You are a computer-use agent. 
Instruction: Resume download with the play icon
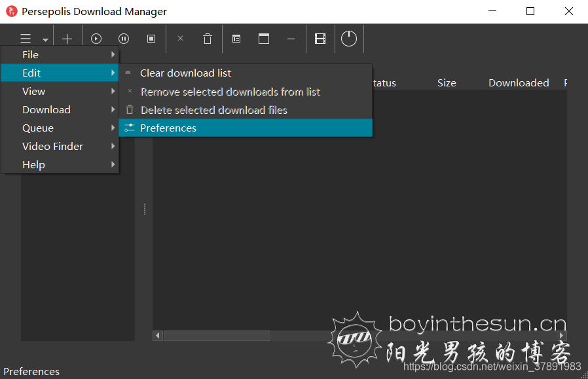point(96,39)
